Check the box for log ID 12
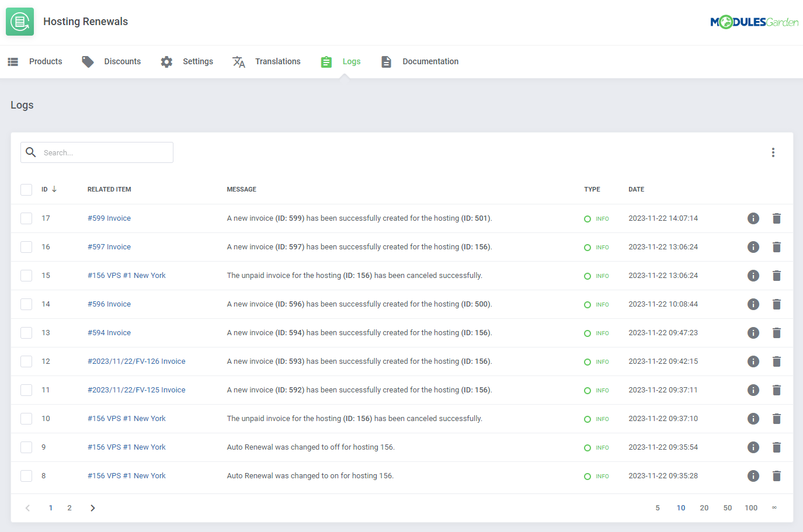Screen dimensions: 803x532 26,361
